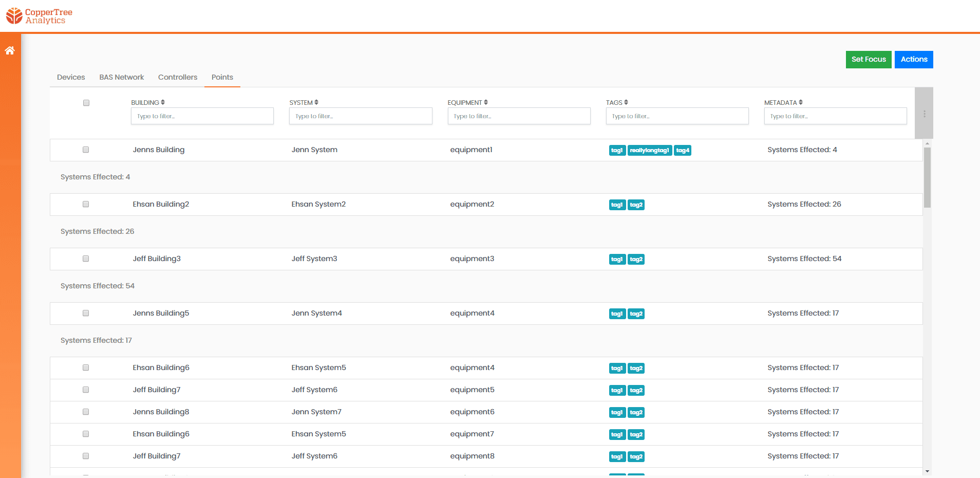The image size is (980, 478).
Task: Click the scrollbar up arrow
Action: pyautogui.click(x=927, y=143)
